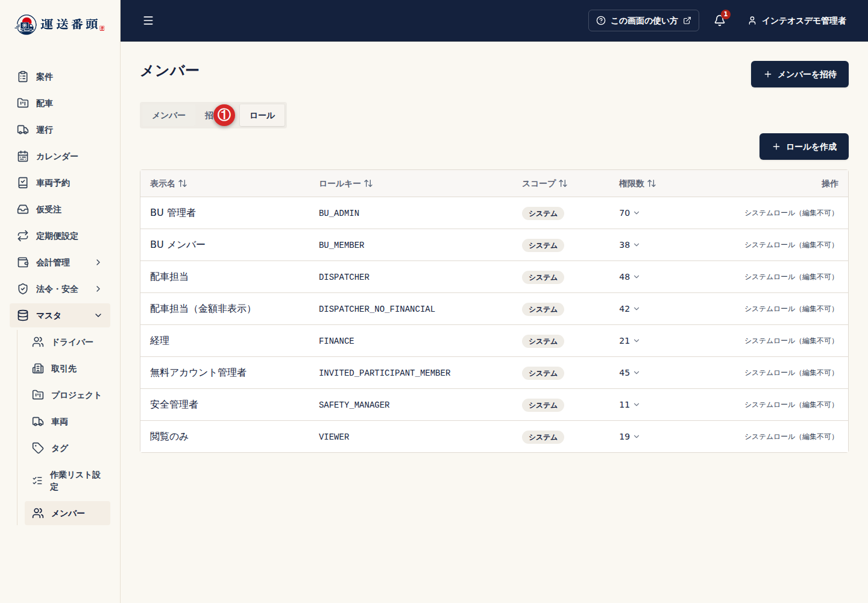Click the 取引先 building icon
Screen dimensions: 868x603
pyautogui.click(x=38, y=368)
